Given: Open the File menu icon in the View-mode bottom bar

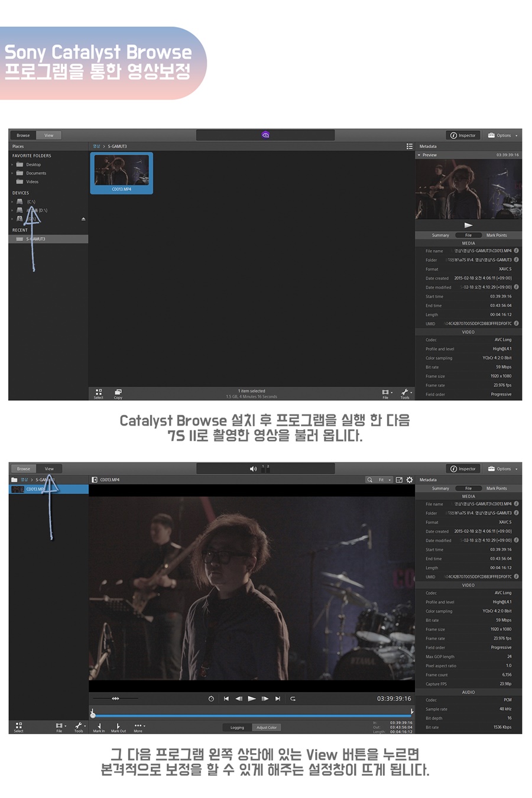Looking at the screenshot, I should 60,727.
